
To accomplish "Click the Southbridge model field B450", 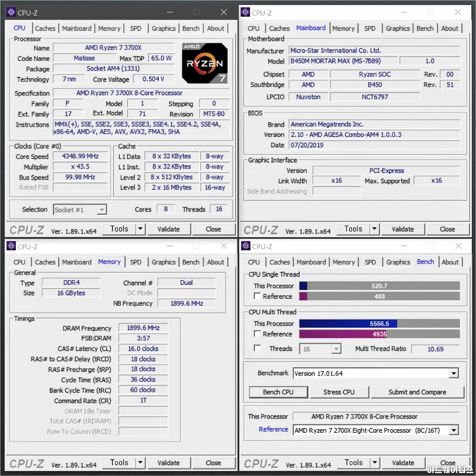I will click(375, 85).
